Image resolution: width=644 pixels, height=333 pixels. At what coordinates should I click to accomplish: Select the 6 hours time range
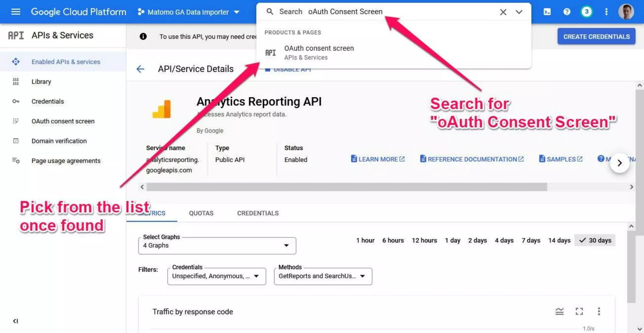click(393, 240)
